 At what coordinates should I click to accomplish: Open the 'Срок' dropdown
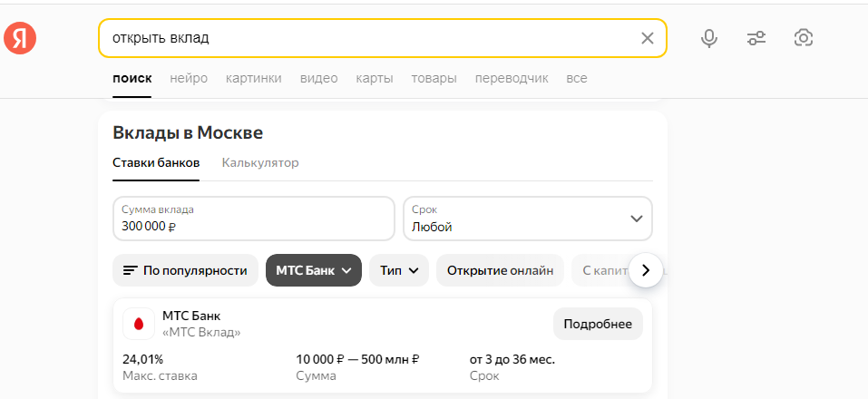pos(528,219)
